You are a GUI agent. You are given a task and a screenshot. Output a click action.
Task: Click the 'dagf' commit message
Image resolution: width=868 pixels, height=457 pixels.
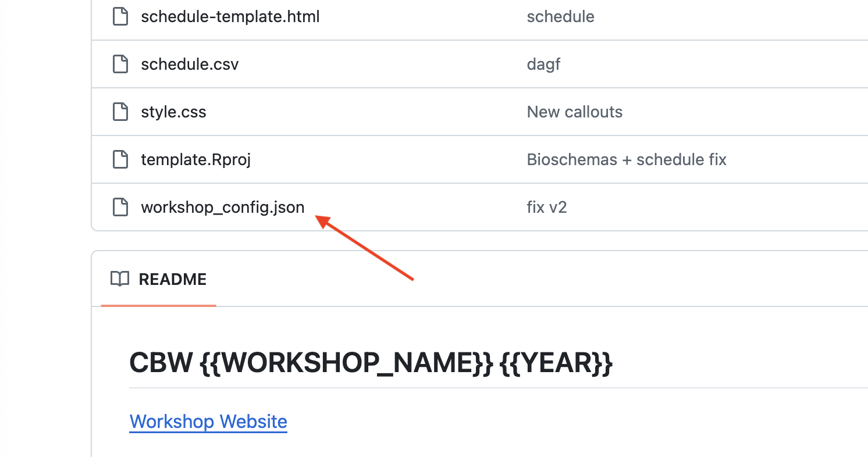coord(543,64)
